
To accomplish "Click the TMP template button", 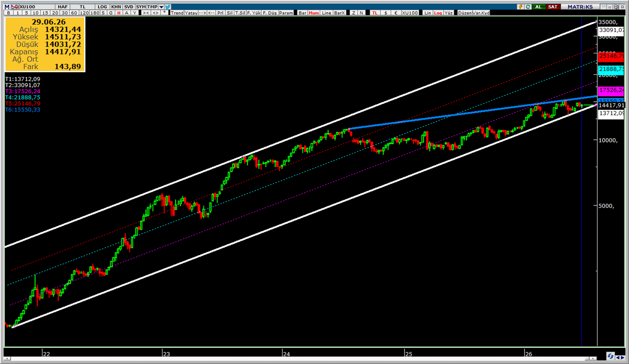I will [x=153, y=6].
